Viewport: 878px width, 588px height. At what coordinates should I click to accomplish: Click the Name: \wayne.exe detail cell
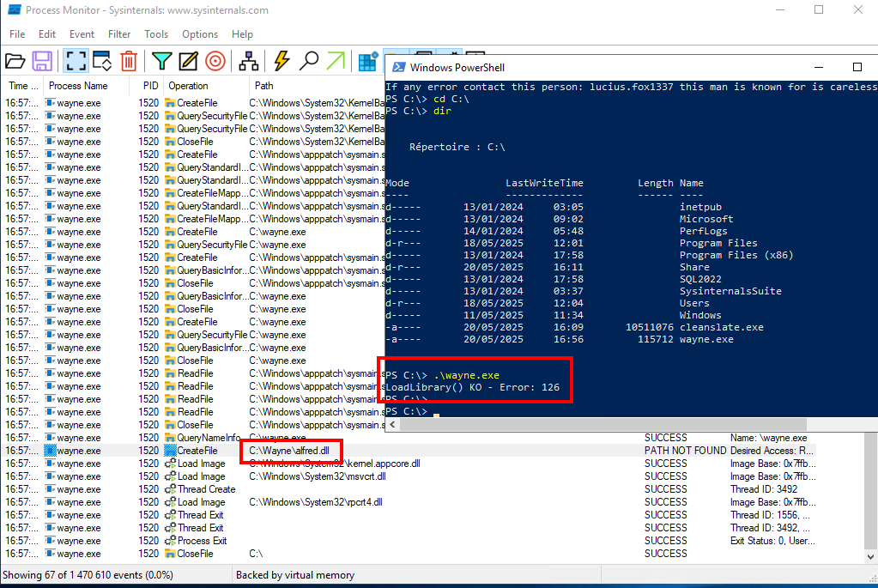768,438
